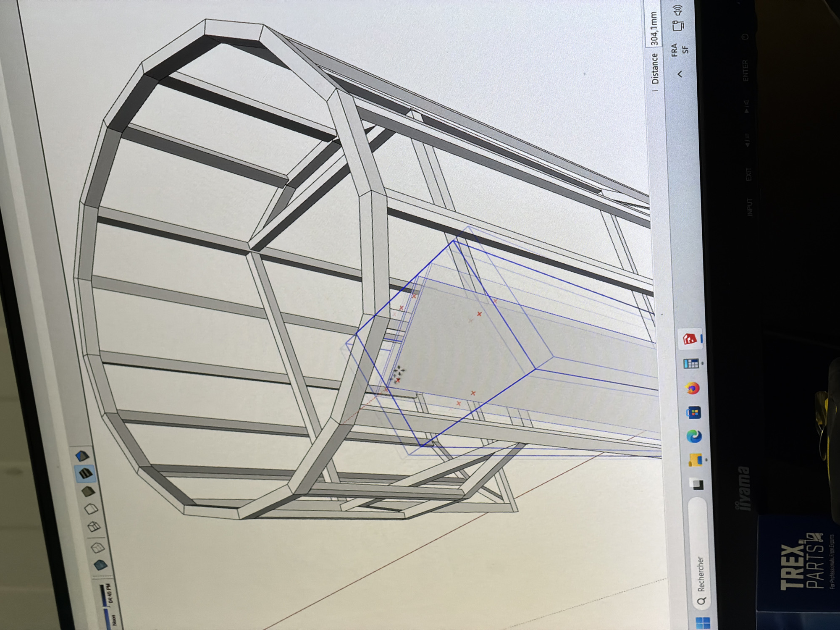Open File Explorer from the taskbar
The width and height of the screenshot is (840, 630).
(x=696, y=460)
